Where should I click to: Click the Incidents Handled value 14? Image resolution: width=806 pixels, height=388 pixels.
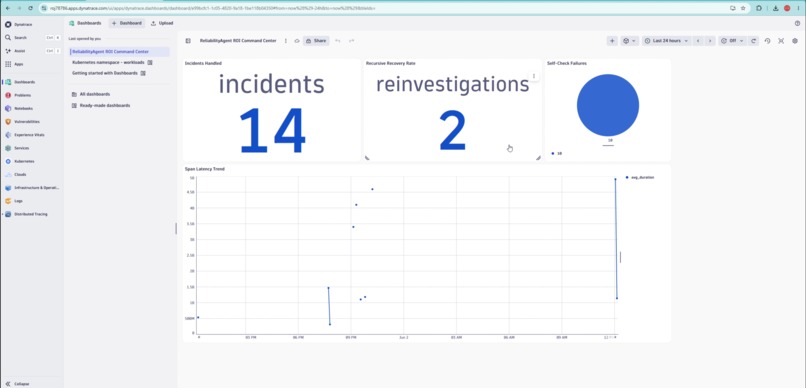pos(272,131)
